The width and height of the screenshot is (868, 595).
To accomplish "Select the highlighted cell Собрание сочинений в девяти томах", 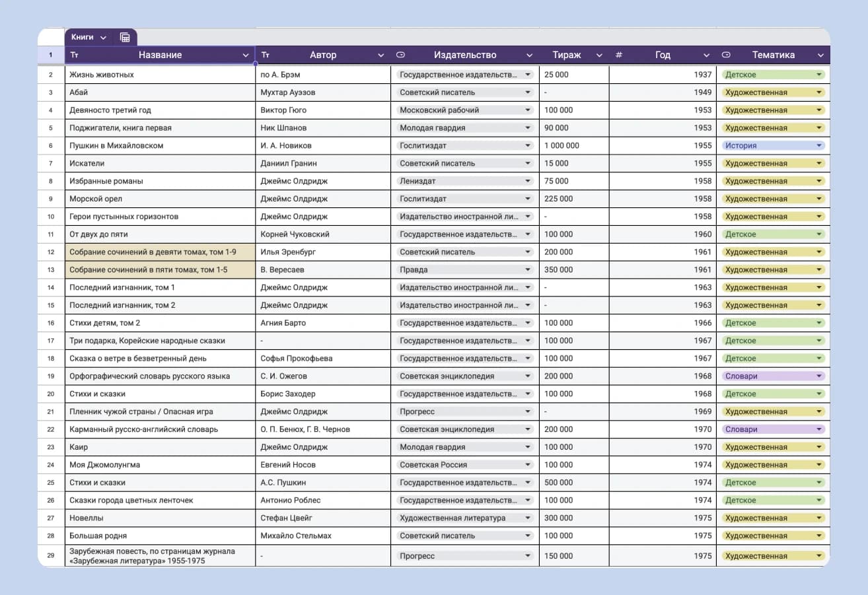I will [160, 252].
